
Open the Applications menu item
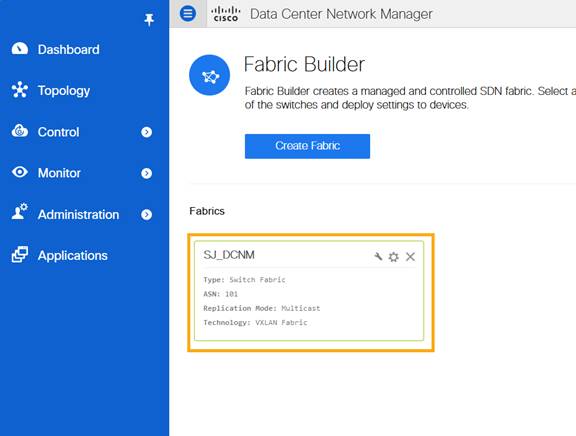click(72, 256)
